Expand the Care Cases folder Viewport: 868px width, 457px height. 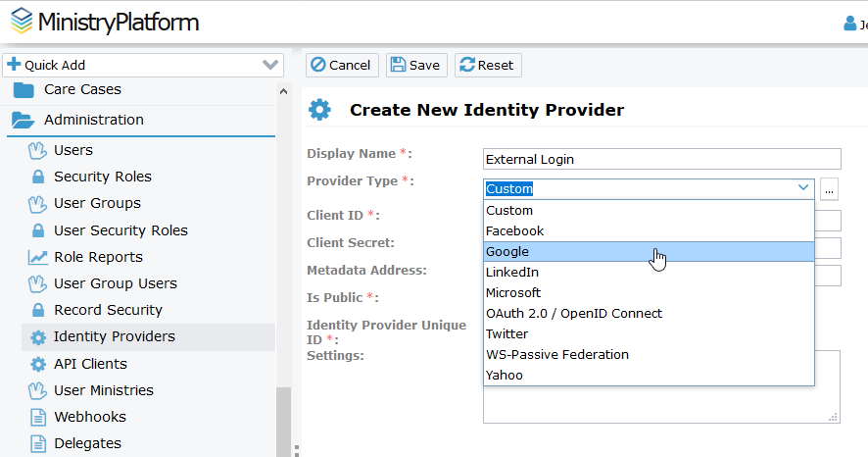82,90
